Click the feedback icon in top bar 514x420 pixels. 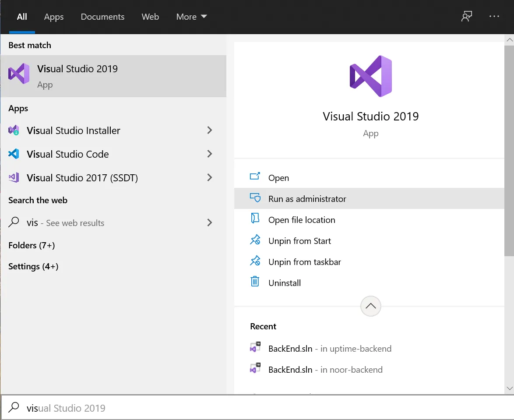pyautogui.click(x=467, y=17)
